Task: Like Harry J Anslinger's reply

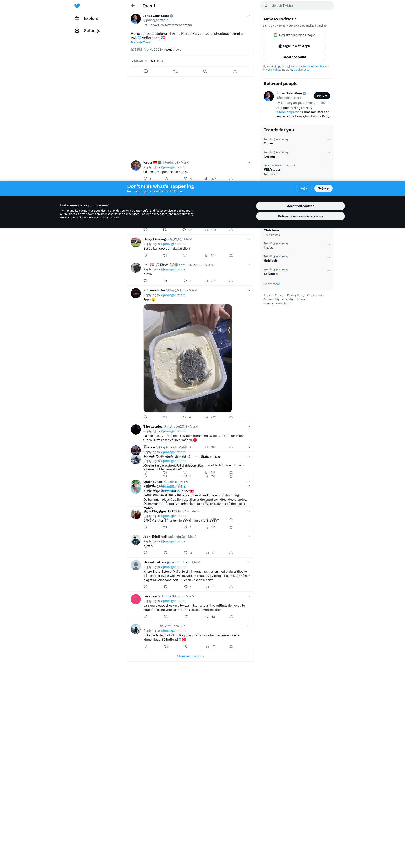Action: pos(185,255)
